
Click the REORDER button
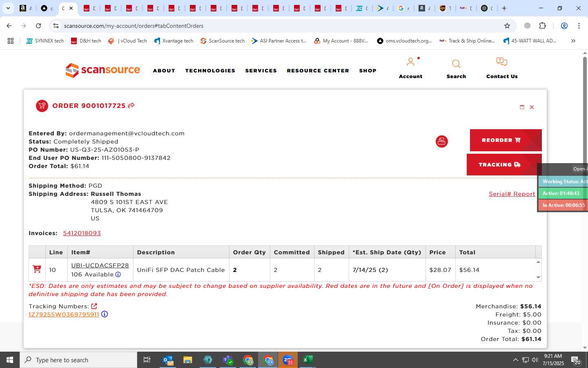(506, 140)
